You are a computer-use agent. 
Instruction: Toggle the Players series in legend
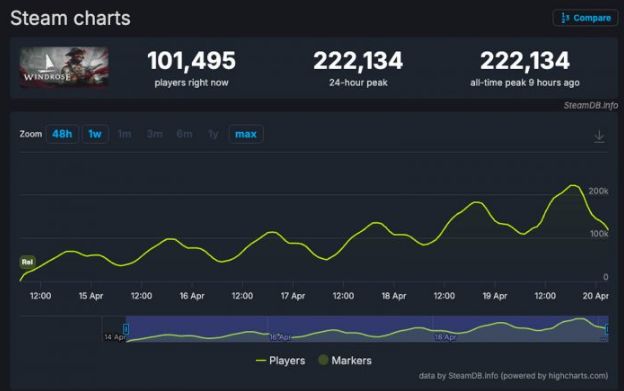281,361
